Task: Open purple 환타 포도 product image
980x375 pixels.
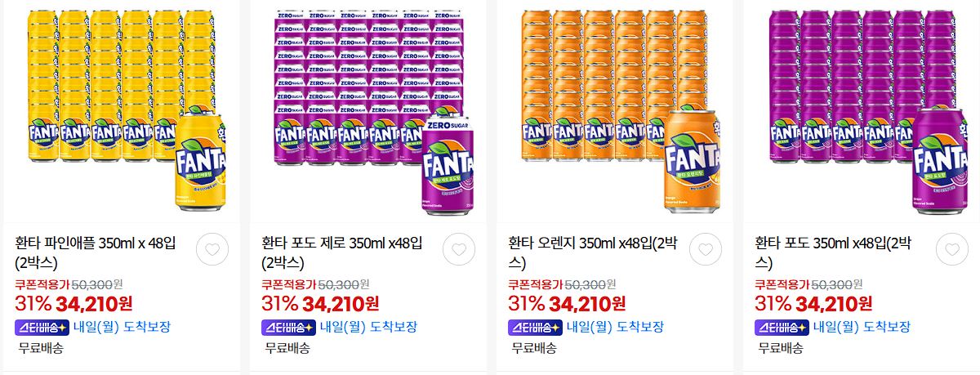Action: tap(862, 110)
